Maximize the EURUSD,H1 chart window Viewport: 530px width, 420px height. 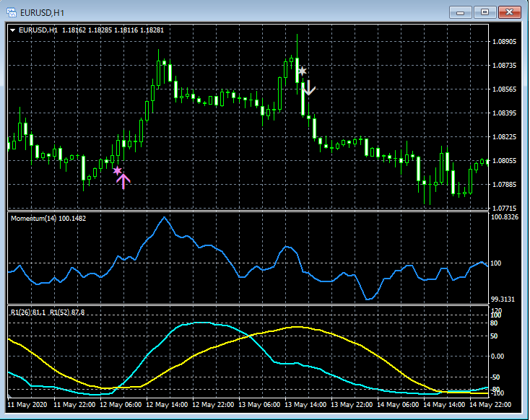click(x=485, y=12)
